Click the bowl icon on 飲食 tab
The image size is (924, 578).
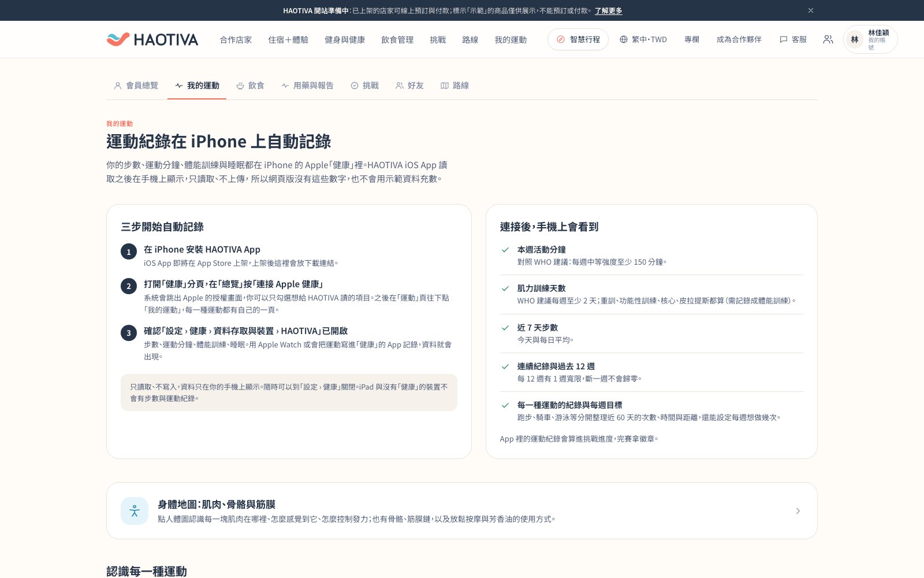(240, 86)
